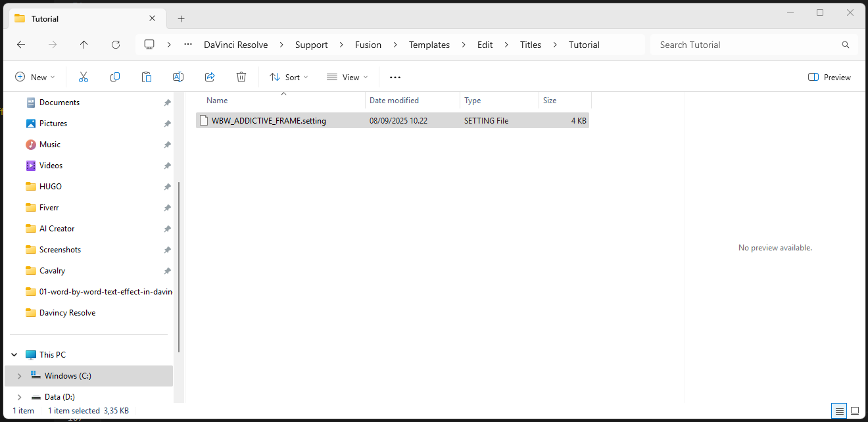
Task: Navigate to Templates in breadcrumb path
Action: (429, 45)
